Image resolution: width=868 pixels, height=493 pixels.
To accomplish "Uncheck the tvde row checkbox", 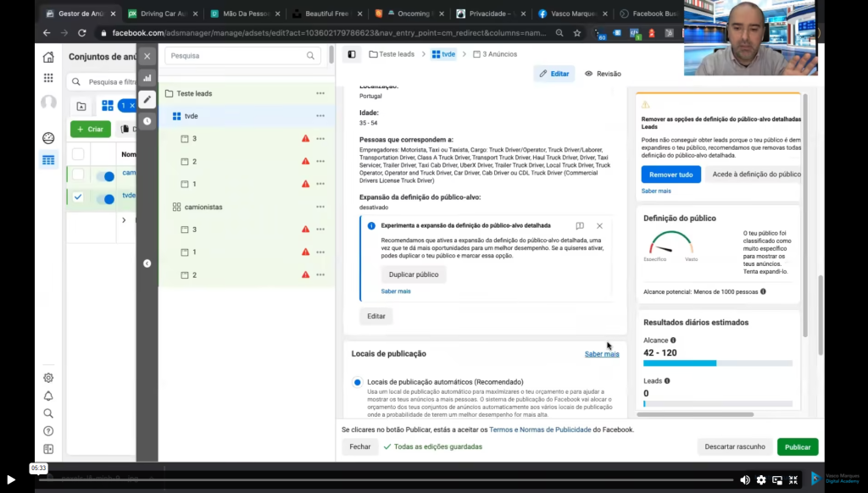I will 78,197.
